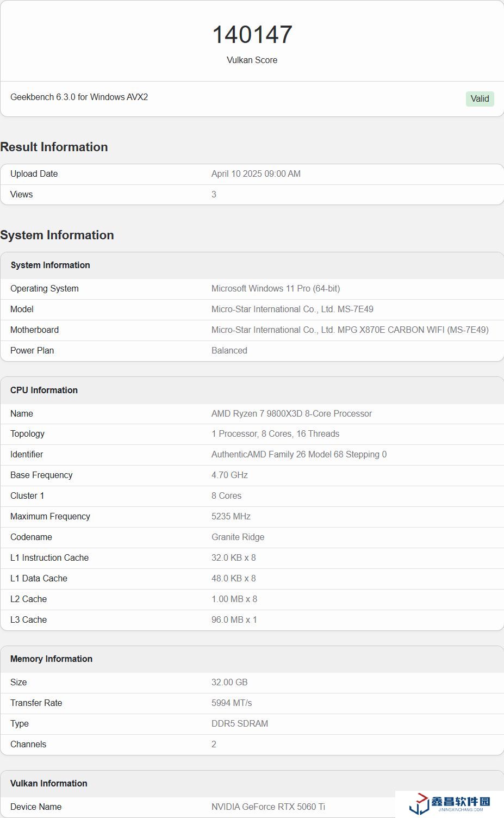504x818 pixels.
Task: Click the 140147 Vulkan score number
Action: [x=252, y=35]
